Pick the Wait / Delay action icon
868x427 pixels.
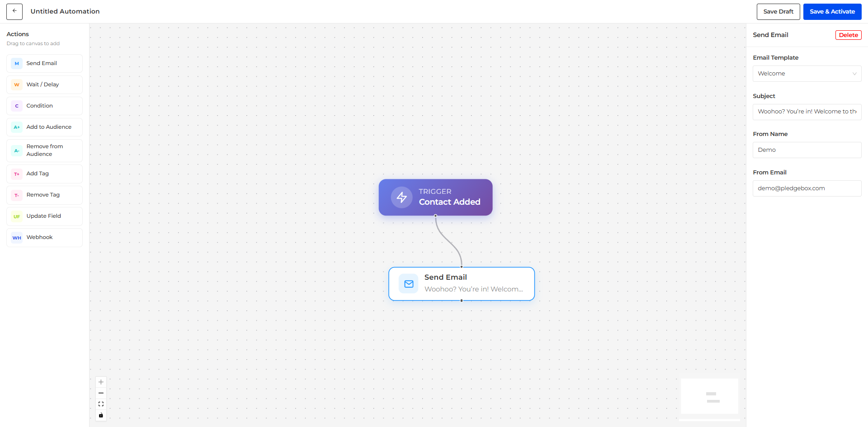17,85
